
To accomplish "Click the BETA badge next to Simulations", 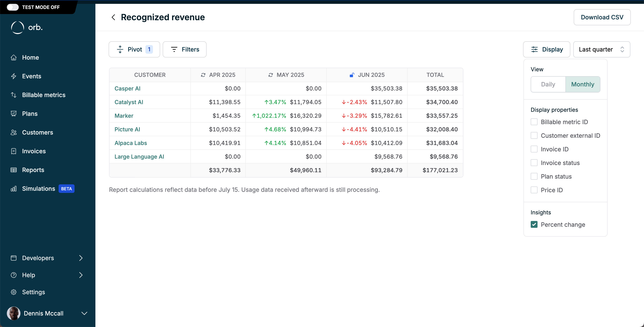I will coord(66,189).
